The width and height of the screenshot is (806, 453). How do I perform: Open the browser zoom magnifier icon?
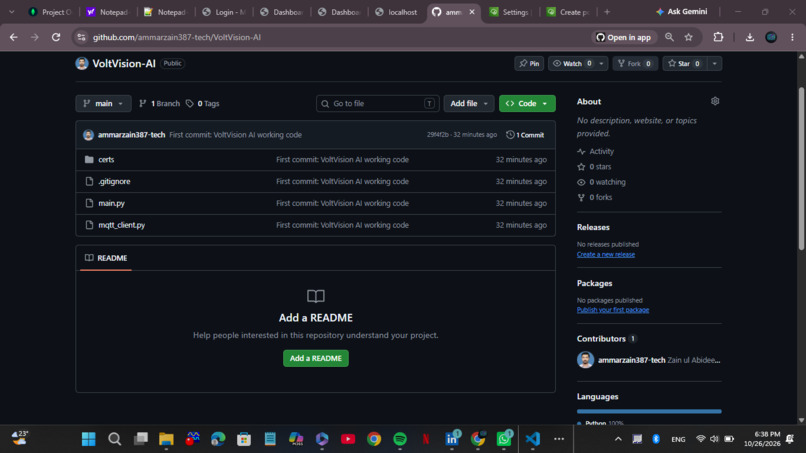coord(669,37)
